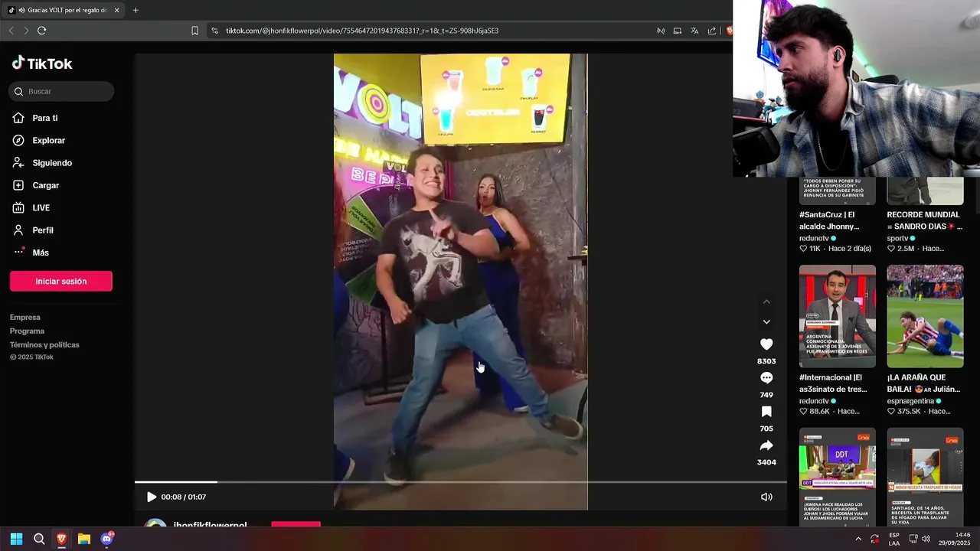Screen dimensions: 980x551
Task: Open the TikTok logo home link
Action: coord(42,64)
